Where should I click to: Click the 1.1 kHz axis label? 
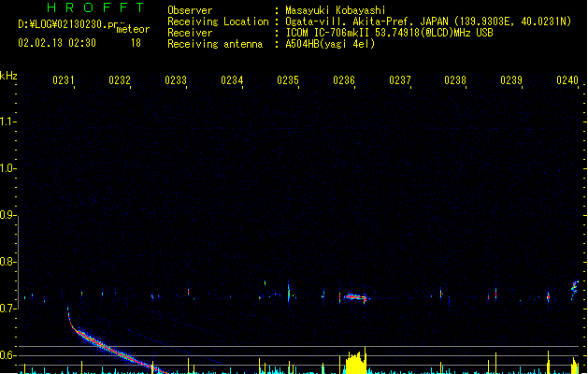(7, 122)
